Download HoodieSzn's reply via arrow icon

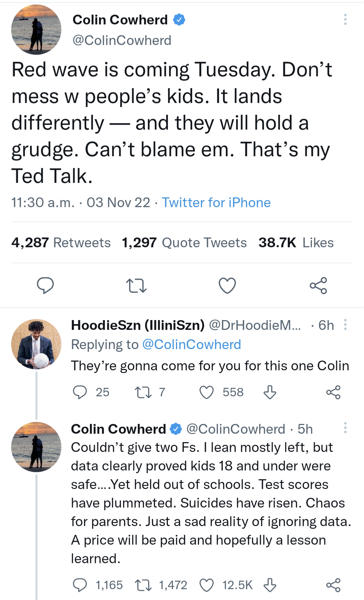[x=270, y=392]
